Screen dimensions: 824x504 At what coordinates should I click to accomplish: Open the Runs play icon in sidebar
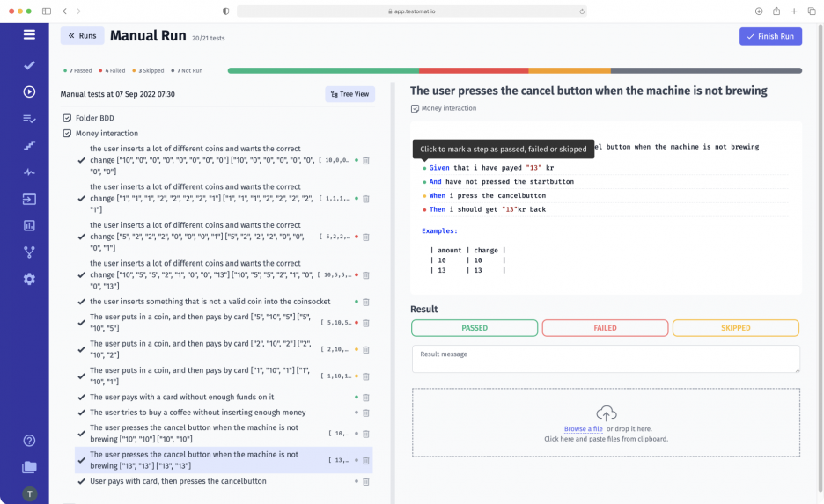29,91
